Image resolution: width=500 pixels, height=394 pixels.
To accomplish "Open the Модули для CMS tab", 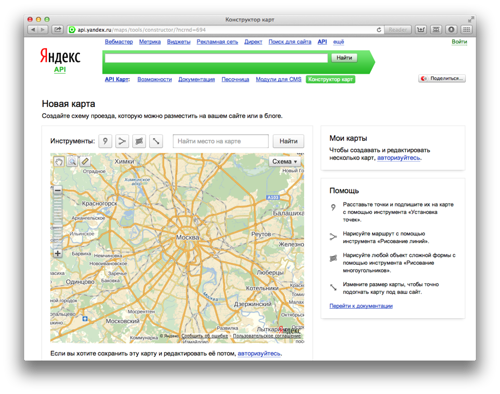I will click(x=278, y=79).
